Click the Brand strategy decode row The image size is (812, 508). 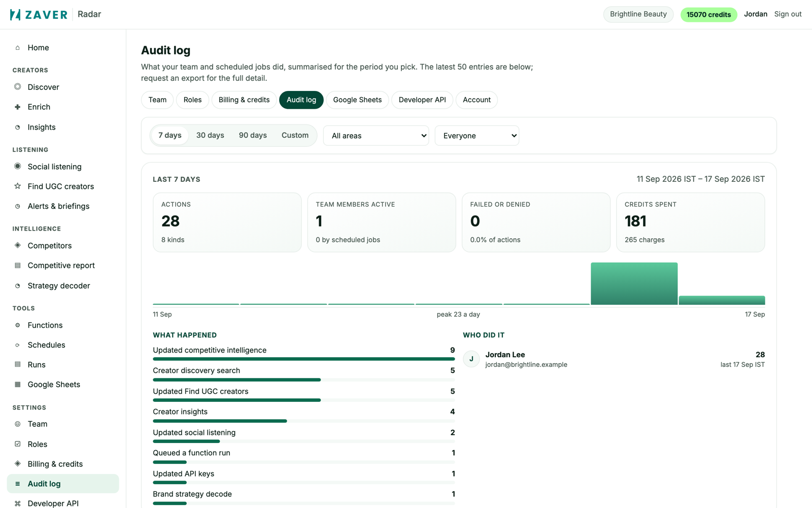point(303,497)
